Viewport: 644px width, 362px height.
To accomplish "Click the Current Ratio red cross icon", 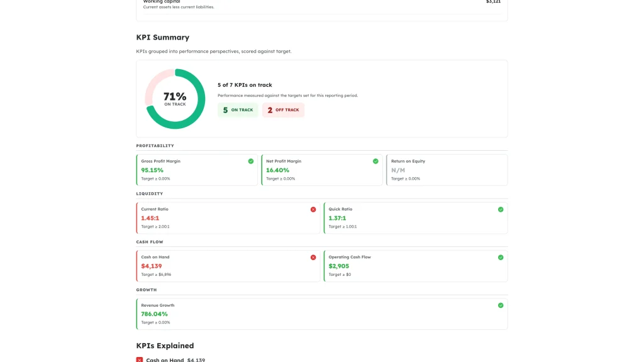I will (313, 209).
